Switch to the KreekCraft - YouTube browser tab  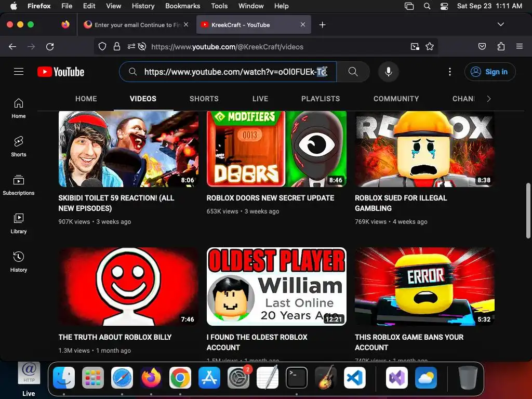254,25
